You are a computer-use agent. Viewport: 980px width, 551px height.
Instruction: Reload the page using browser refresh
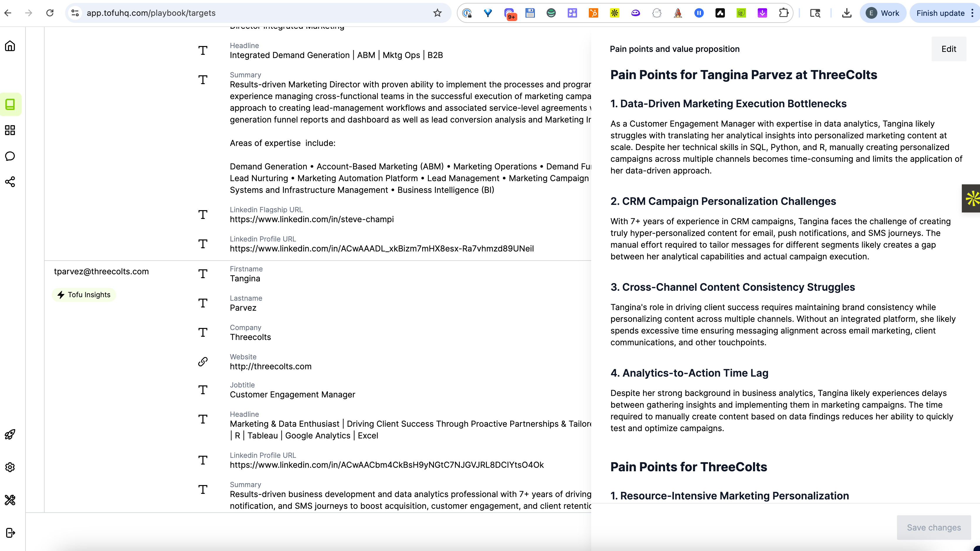coord(50,13)
